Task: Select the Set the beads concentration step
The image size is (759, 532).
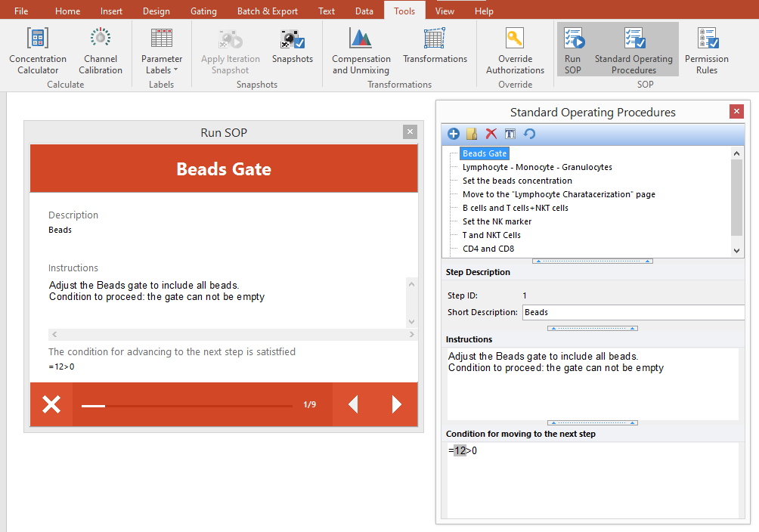Action: 517,181
